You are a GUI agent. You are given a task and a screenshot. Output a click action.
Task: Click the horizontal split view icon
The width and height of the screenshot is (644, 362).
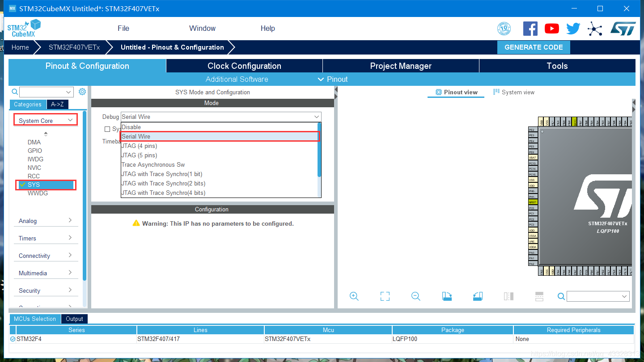[539, 296]
